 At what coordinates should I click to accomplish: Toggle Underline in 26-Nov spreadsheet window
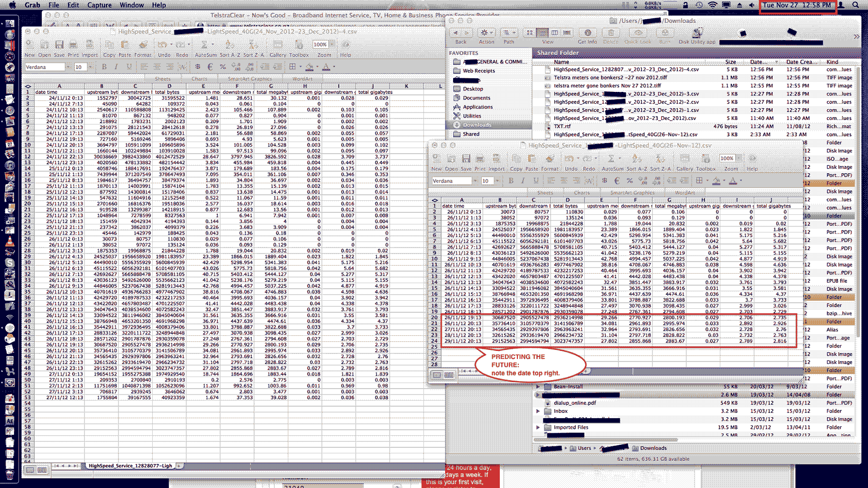click(x=536, y=181)
